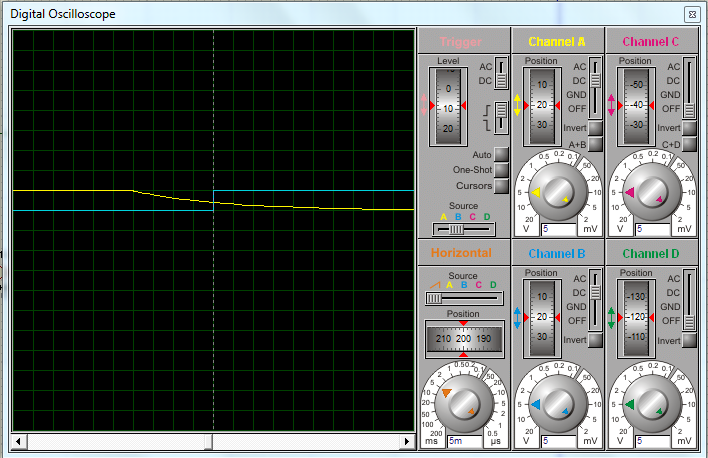
Task: Click Channel D volts-per-division knob
Action: tap(652, 404)
